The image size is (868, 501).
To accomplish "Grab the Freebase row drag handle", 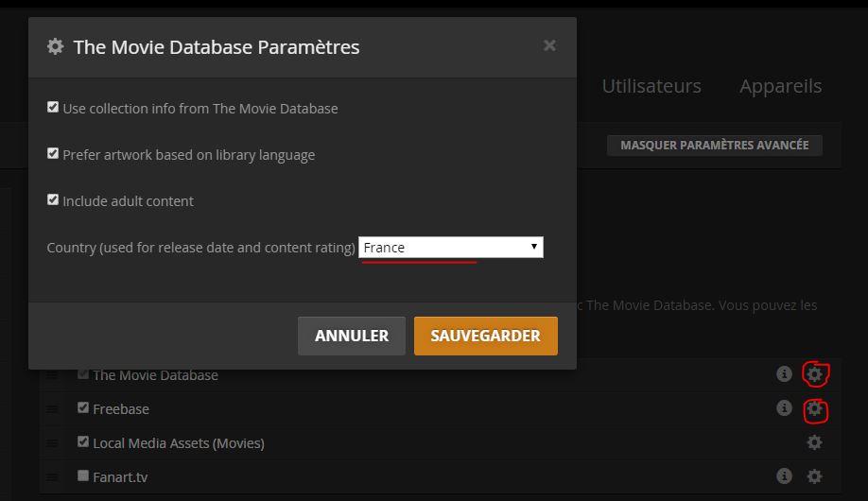I will point(52,409).
